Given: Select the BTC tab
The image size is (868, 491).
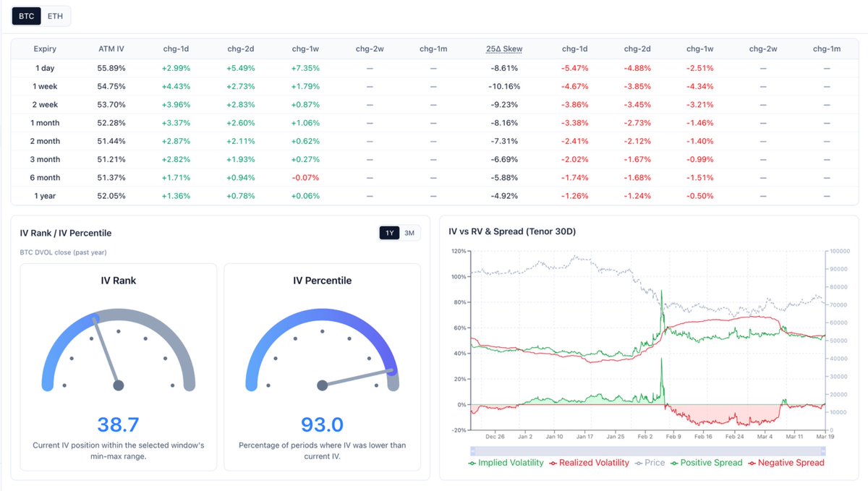Looking at the screenshot, I should click(26, 15).
